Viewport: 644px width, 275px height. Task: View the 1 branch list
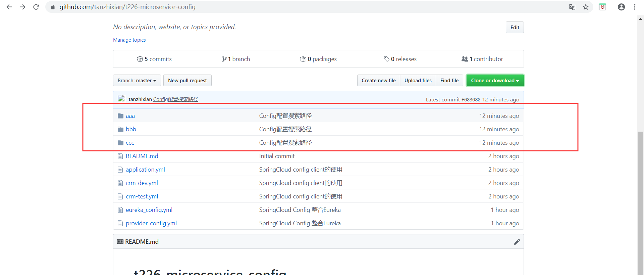(x=236, y=59)
